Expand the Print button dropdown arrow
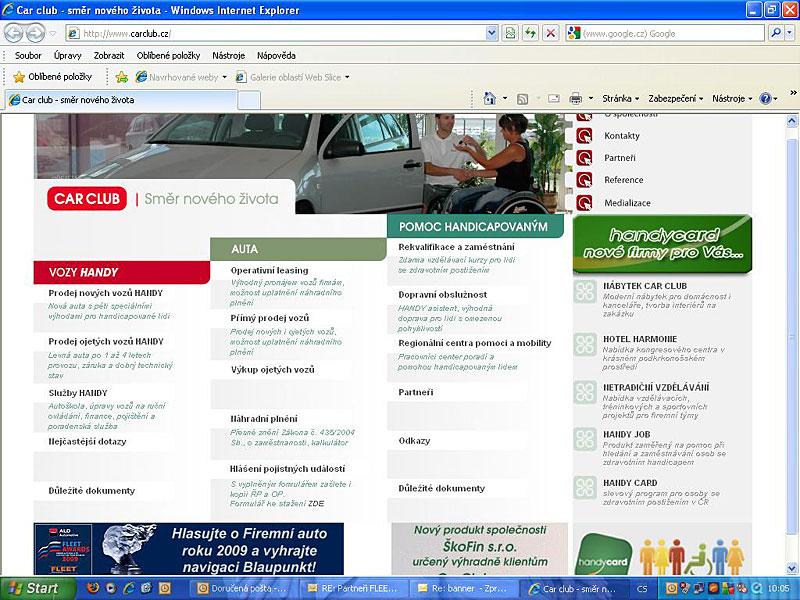Image resolution: width=800 pixels, height=600 pixels. [591, 98]
